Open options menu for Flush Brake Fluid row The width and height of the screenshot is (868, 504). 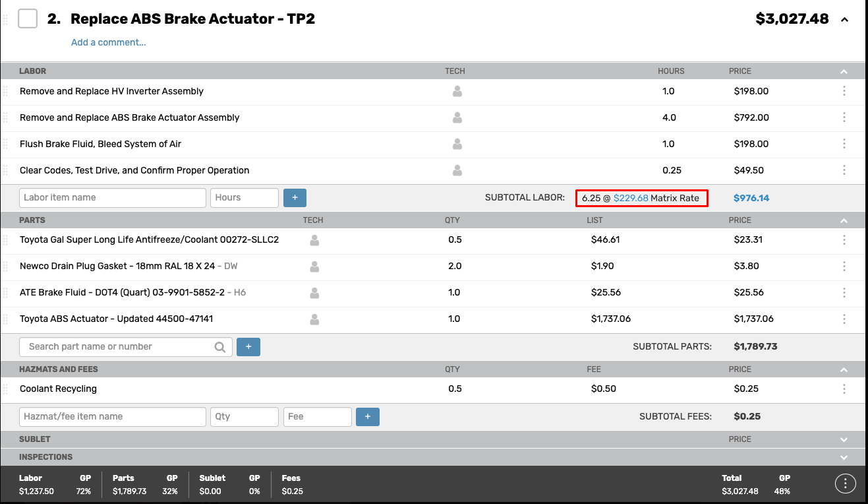(x=844, y=144)
